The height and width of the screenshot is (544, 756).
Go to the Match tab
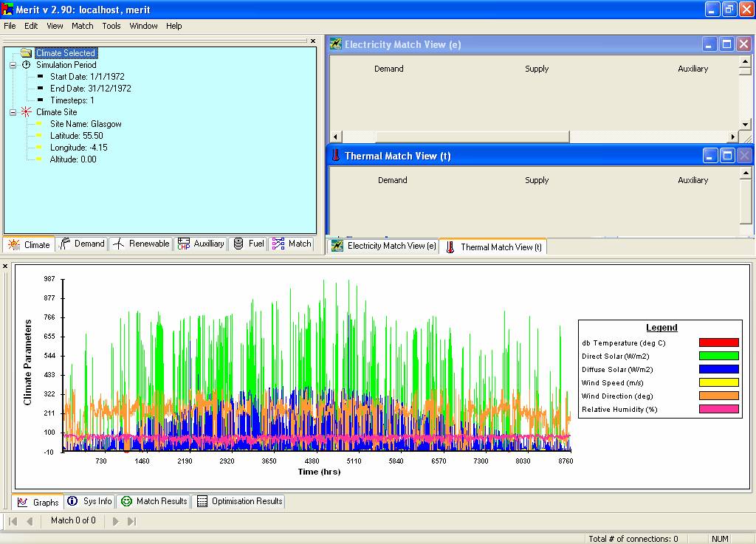(x=292, y=244)
